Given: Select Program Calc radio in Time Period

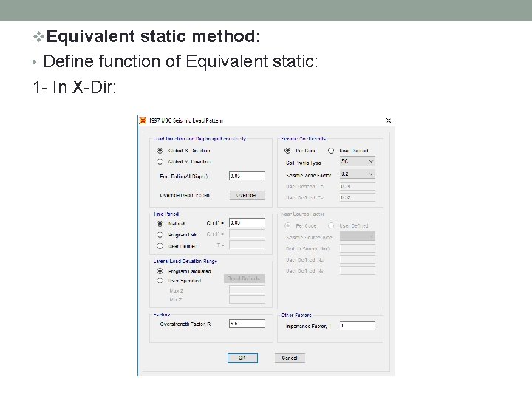Looking at the screenshot, I should (160, 235).
